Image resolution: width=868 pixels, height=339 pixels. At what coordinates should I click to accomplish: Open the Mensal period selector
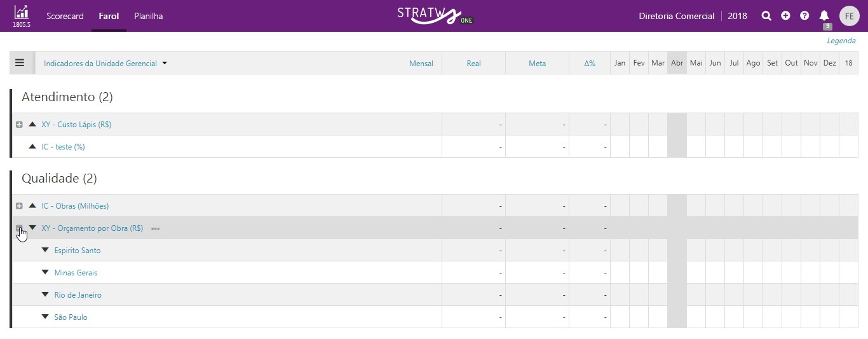click(x=421, y=64)
